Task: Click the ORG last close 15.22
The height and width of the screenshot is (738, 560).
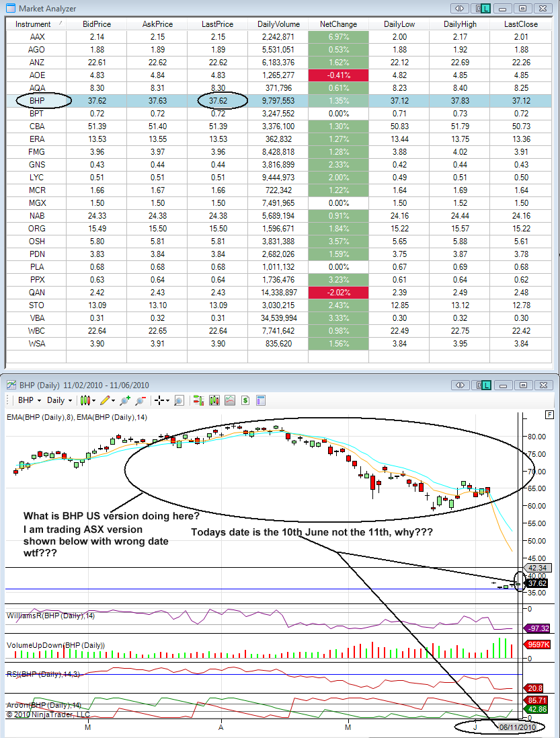Action: (521, 228)
